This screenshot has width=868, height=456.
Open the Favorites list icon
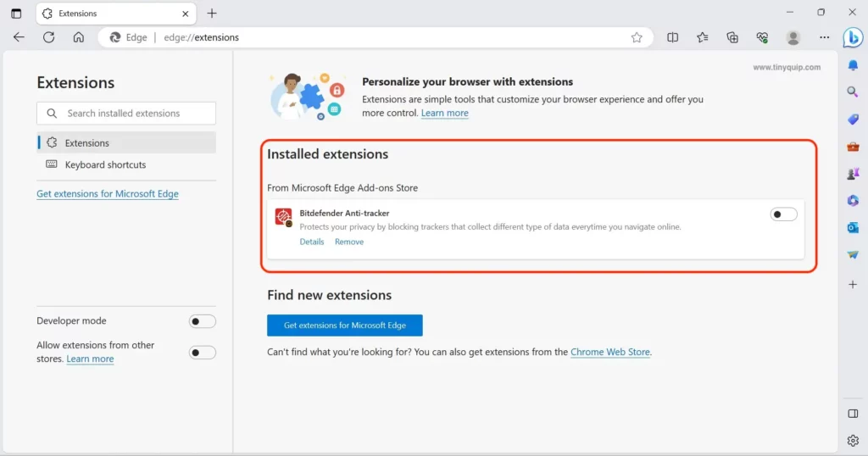[703, 37]
